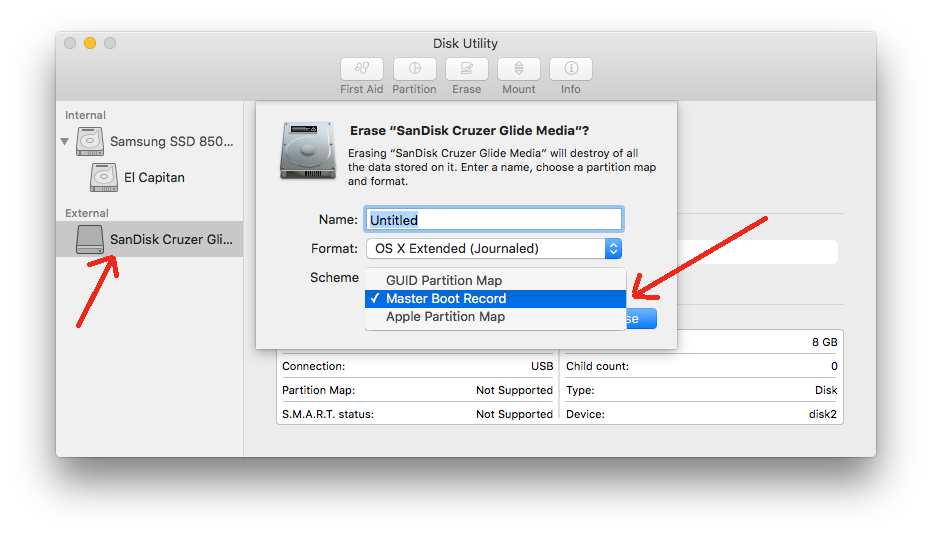Open the Format dropdown stepper arrows
The width and height of the screenshot is (932, 537).
click(613, 249)
